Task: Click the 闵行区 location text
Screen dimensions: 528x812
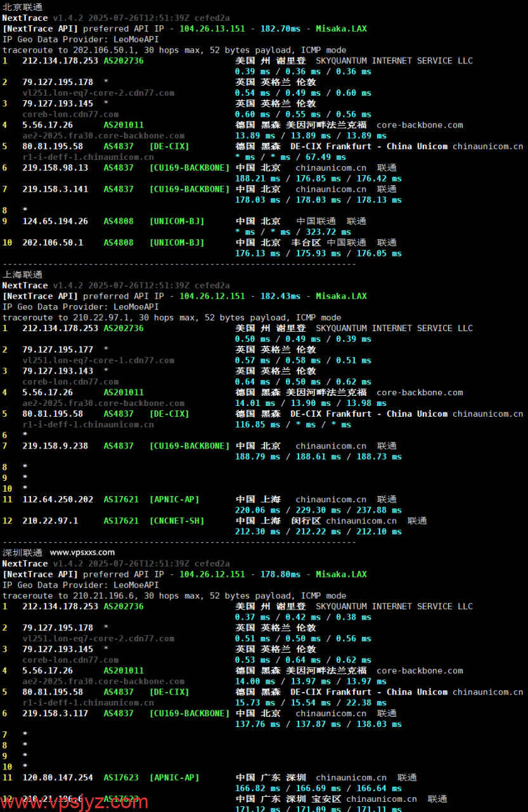Action: coord(306,521)
